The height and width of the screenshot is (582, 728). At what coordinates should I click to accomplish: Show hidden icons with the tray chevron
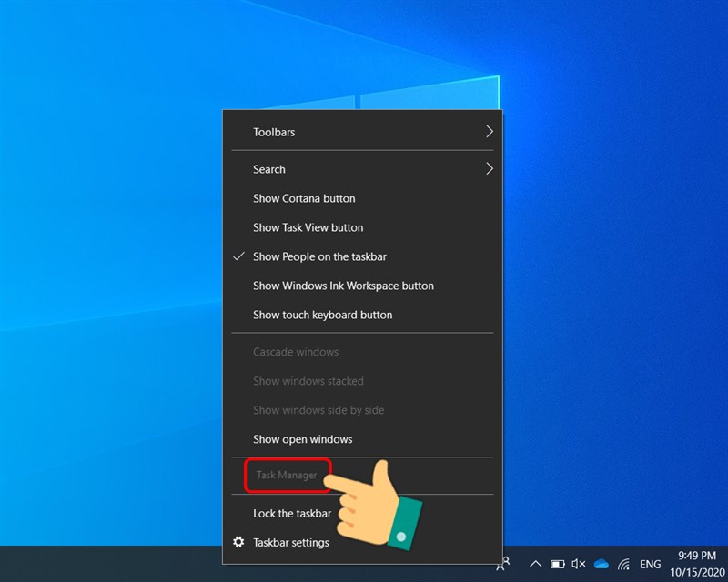click(535, 564)
